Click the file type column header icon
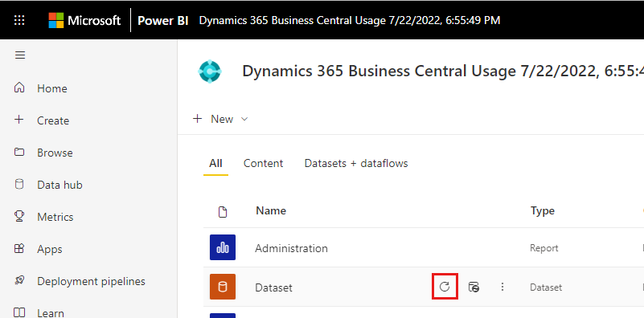The height and width of the screenshot is (318, 644). pos(223,212)
